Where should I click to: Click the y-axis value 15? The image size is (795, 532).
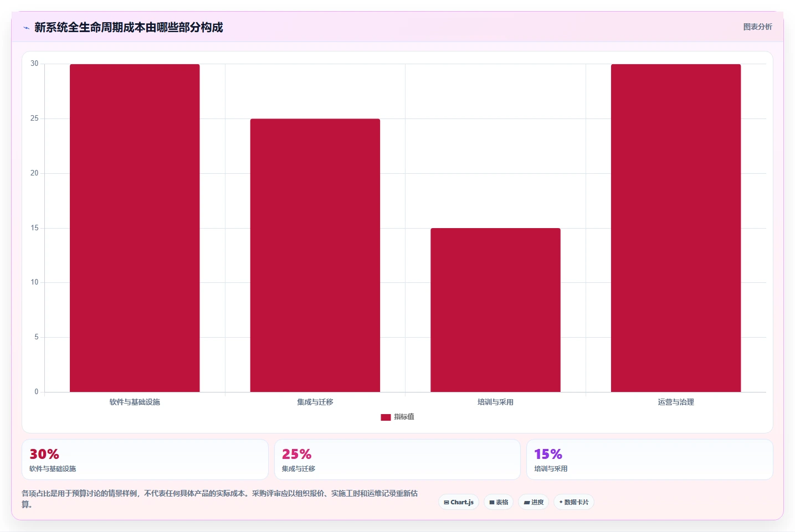(x=34, y=228)
